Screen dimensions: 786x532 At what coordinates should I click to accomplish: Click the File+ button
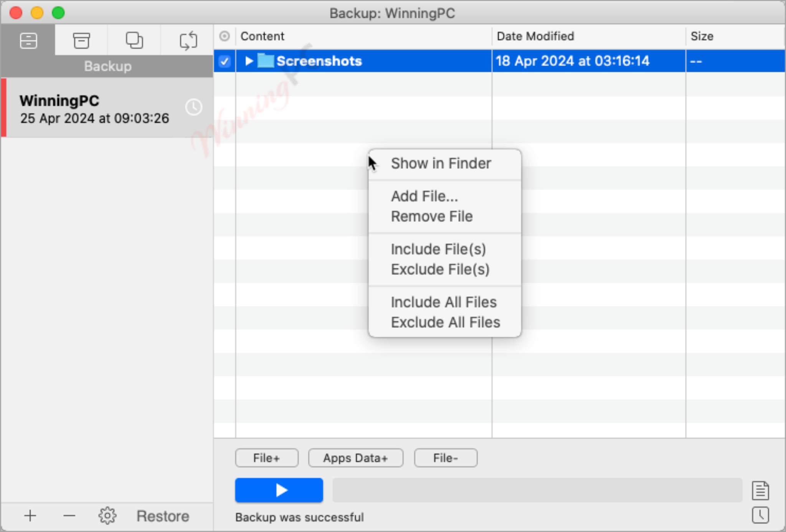tap(267, 458)
